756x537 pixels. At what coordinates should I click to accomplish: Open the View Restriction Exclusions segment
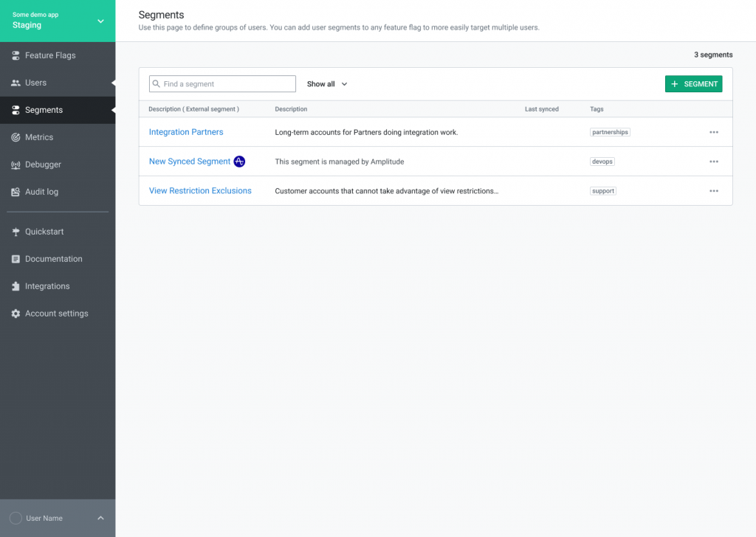click(x=200, y=190)
